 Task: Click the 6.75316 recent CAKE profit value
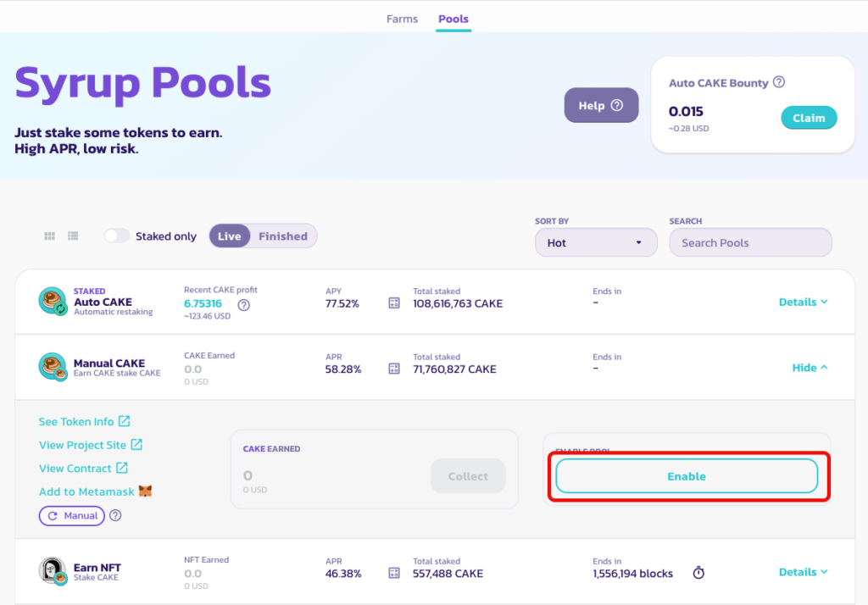click(x=203, y=303)
